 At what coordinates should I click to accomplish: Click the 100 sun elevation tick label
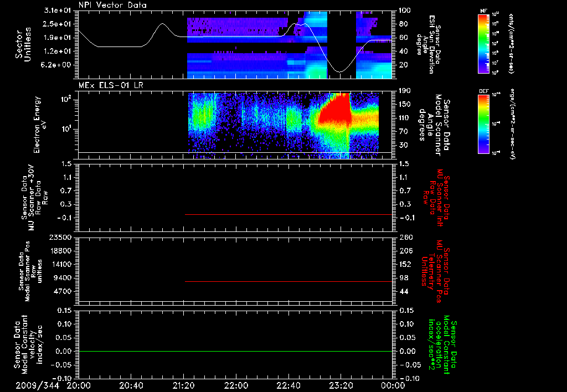[x=405, y=11]
